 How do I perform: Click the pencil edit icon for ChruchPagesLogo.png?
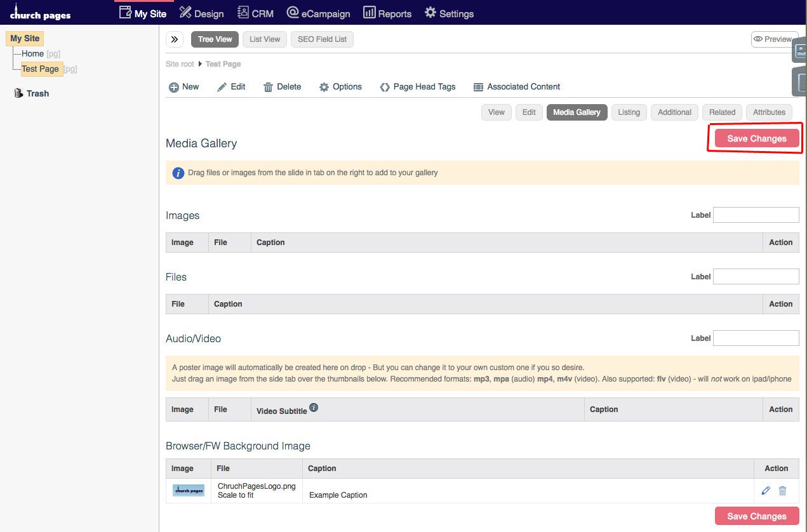(x=766, y=491)
